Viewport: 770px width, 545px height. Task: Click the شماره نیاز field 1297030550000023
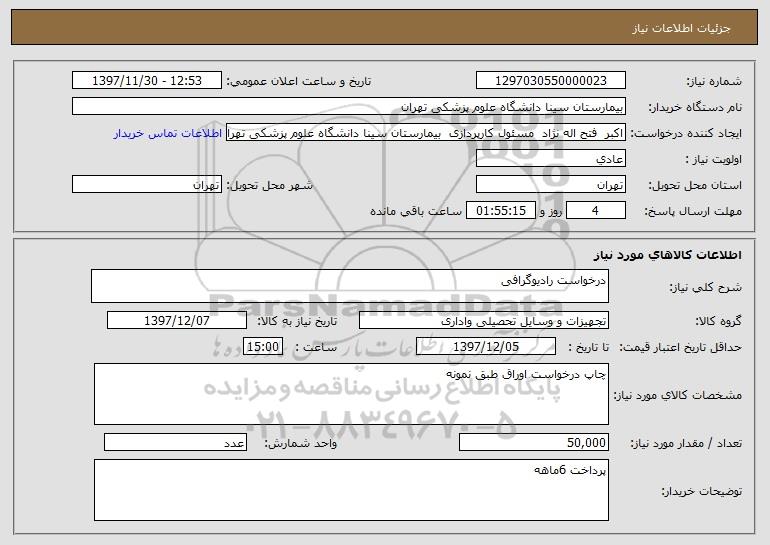tap(550, 81)
